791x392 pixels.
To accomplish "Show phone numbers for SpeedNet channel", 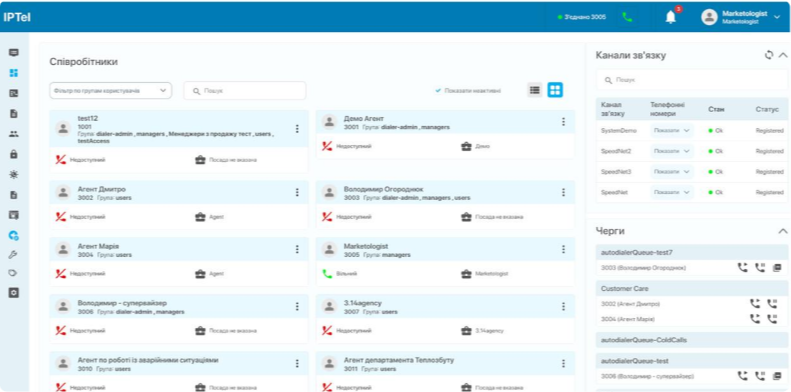I will [672, 192].
